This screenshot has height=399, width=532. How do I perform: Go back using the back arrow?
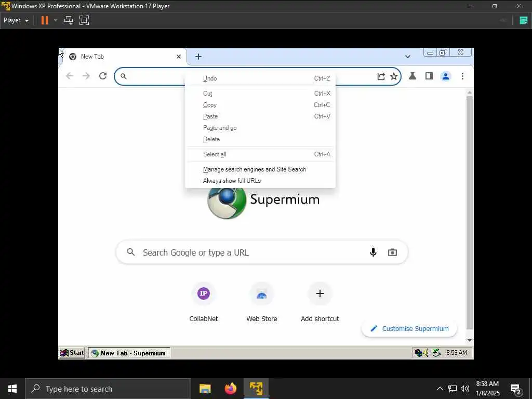pos(70,76)
